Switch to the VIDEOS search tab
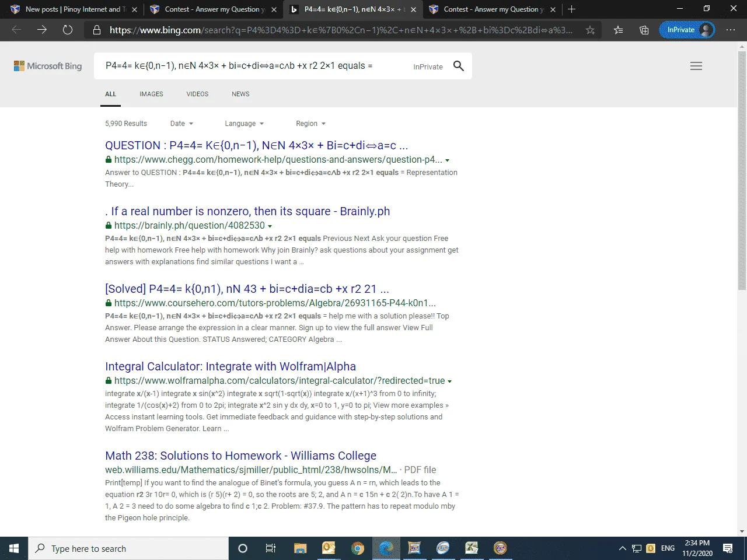The image size is (747, 560). pyautogui.click(x=197, y=94)
